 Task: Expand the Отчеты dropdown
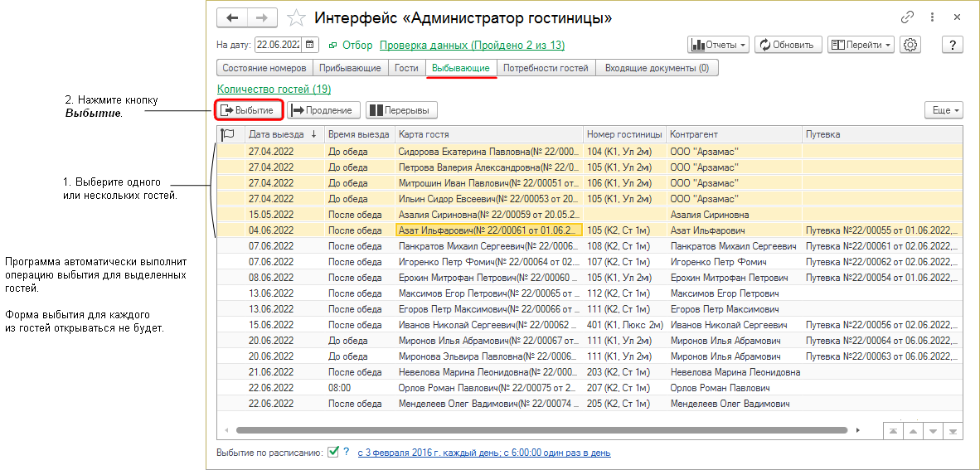tap(718, 45)
